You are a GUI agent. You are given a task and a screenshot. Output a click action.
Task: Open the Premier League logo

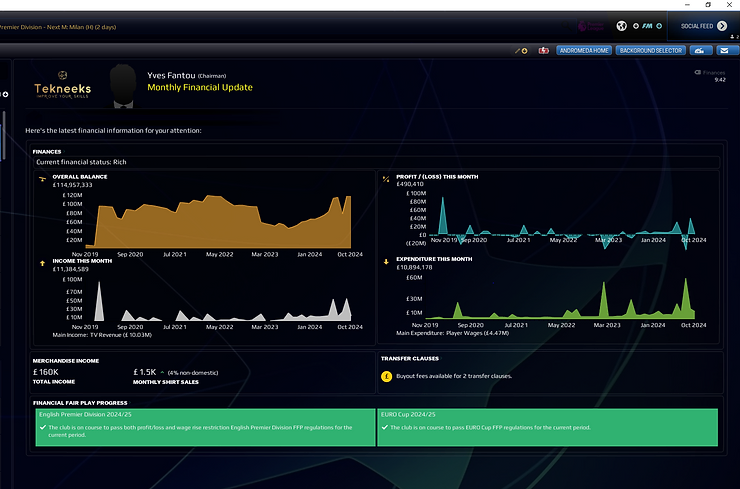coord(591,26)
